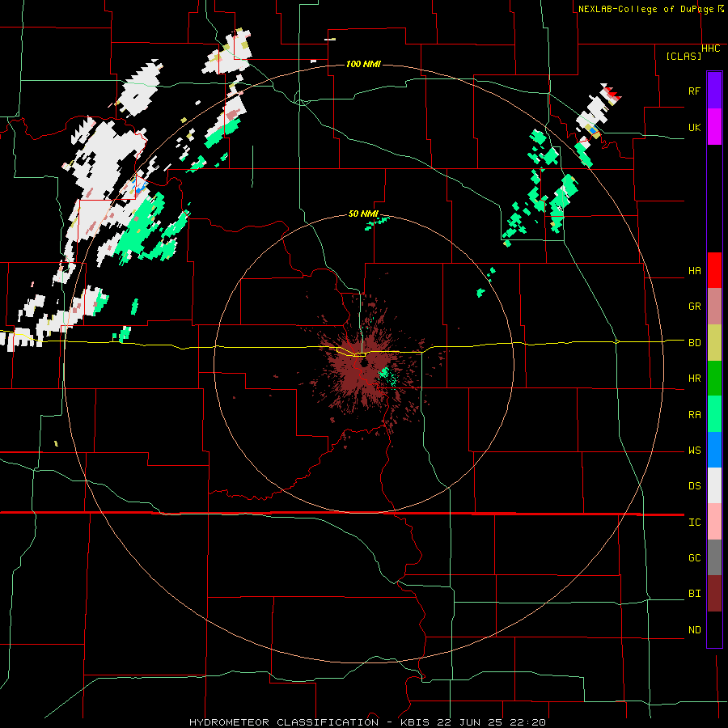The image size is (728, 728).
Task: Click the RA legend label
Action: click(x=694, y=415)
